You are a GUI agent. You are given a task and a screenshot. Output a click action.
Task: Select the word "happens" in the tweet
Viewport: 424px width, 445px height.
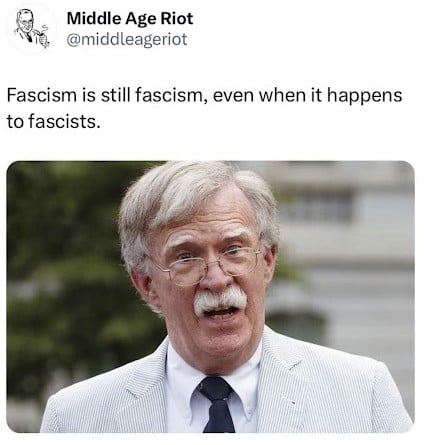(365, 96)
